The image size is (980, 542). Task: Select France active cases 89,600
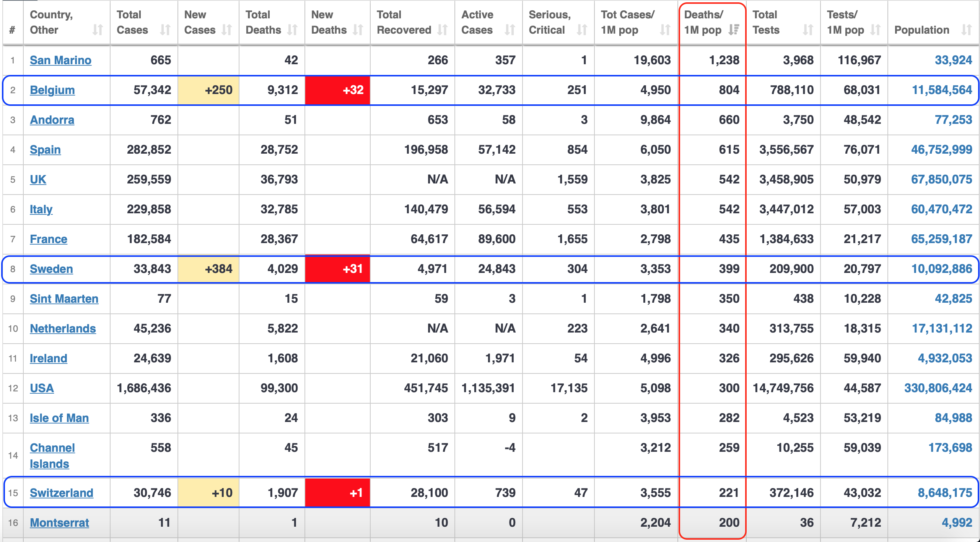pos(497,239)
